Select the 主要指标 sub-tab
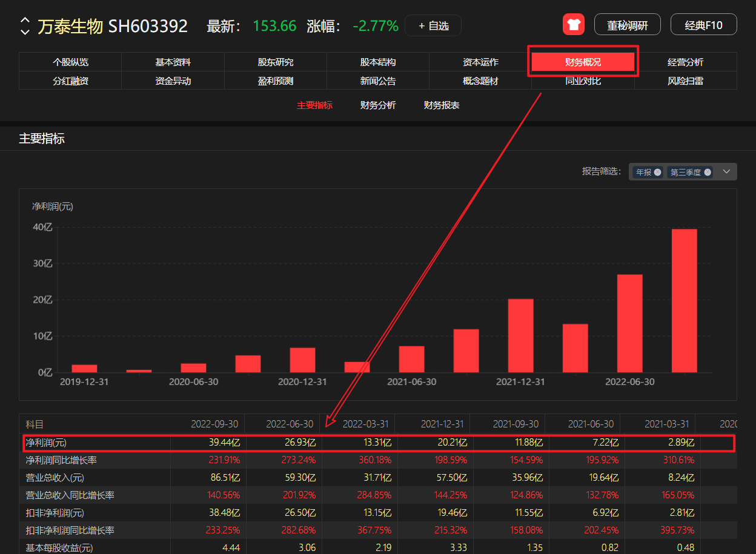 click(314, 105)
